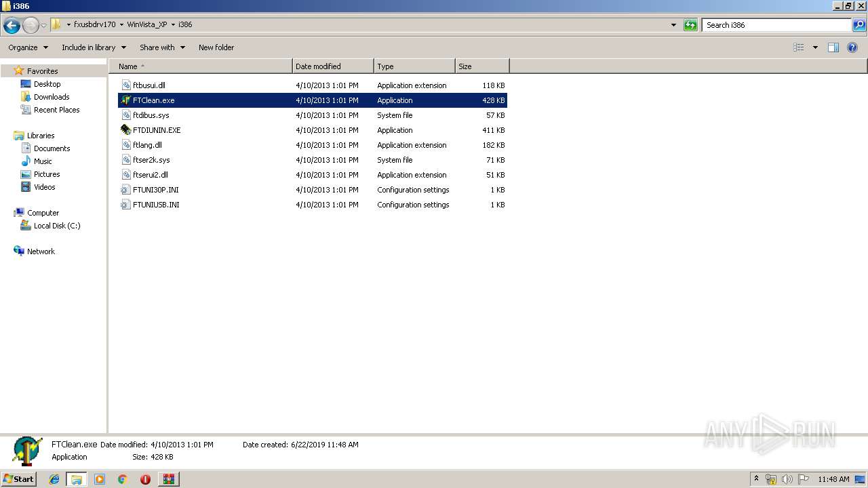Select FTUNI30P.INI file icon
868x488 pixels.
[125, 190]
